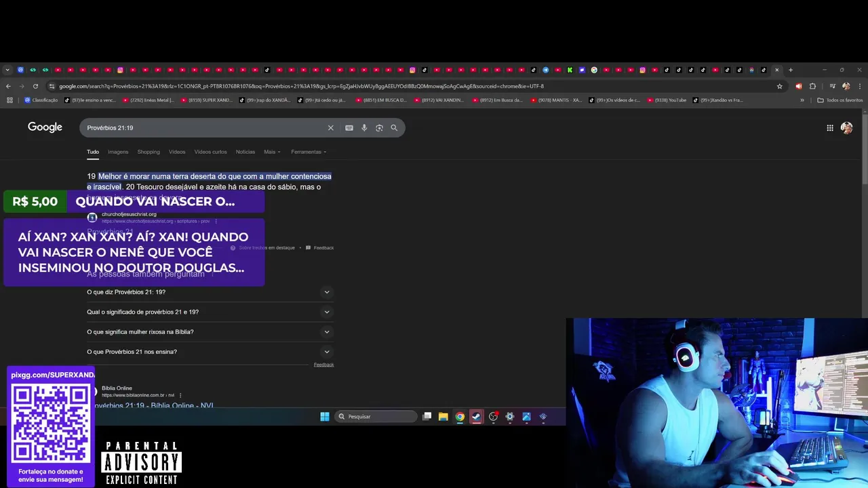
Task: Open the apps grid in bookmarks bar
Action: tap(9, 100)
